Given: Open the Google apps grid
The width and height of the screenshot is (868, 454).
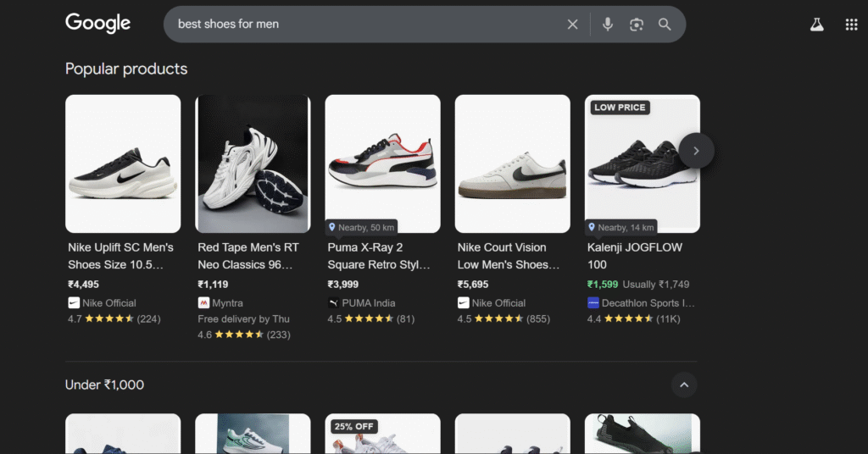Looking at the screenshot, I should [851, 25].
